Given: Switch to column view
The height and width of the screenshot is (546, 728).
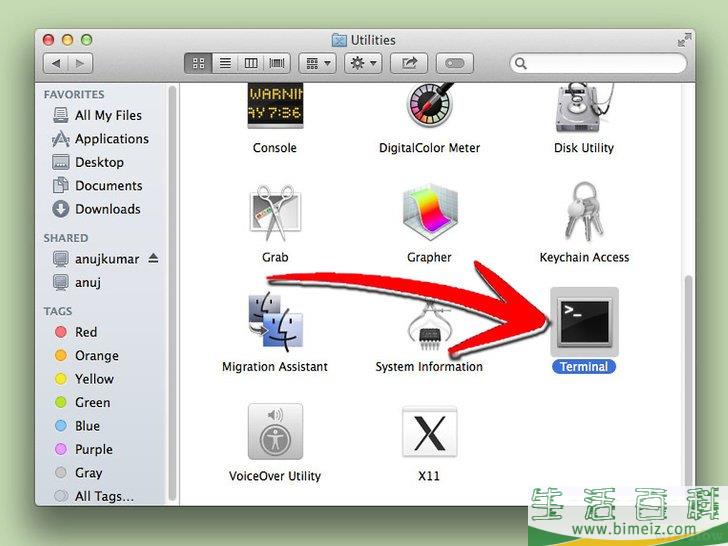Looking at the screenshot, I should 251,63.
